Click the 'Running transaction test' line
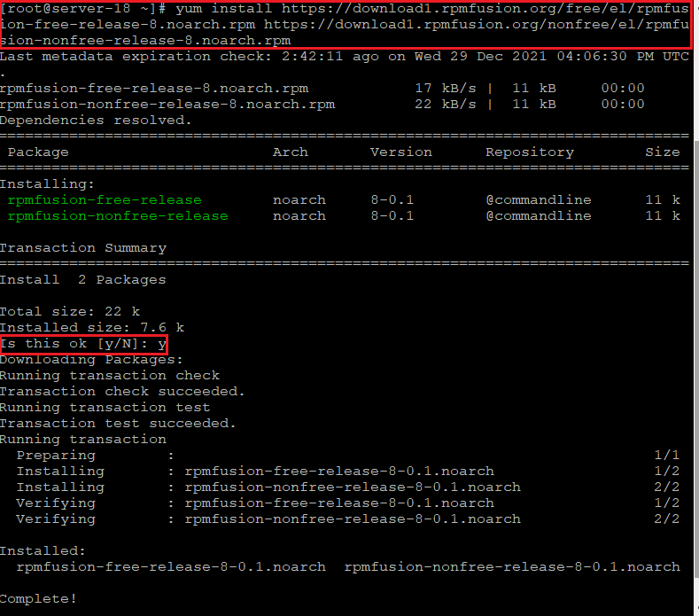 click(105, 408)
